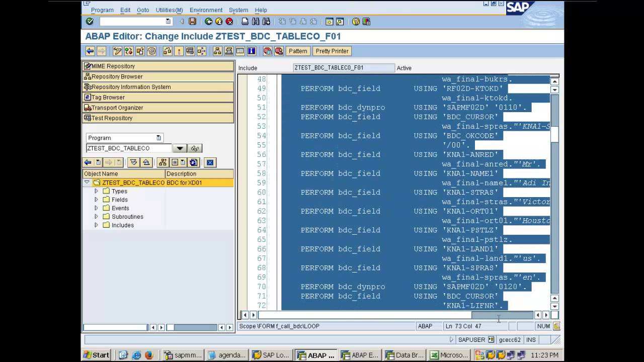Click the Close Object List blue X icon

pyautogui.click(x=210, y=162)
